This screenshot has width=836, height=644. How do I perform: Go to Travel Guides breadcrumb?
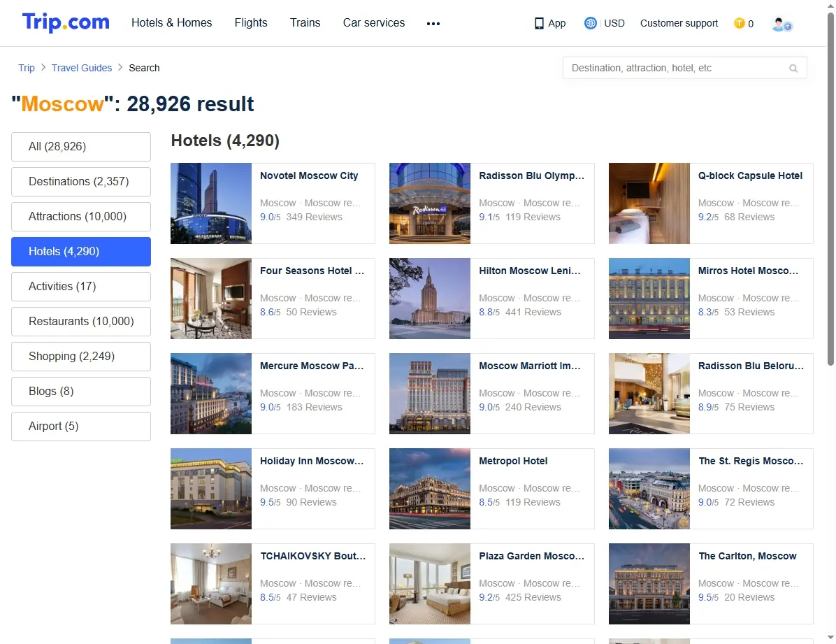[82, 68]
